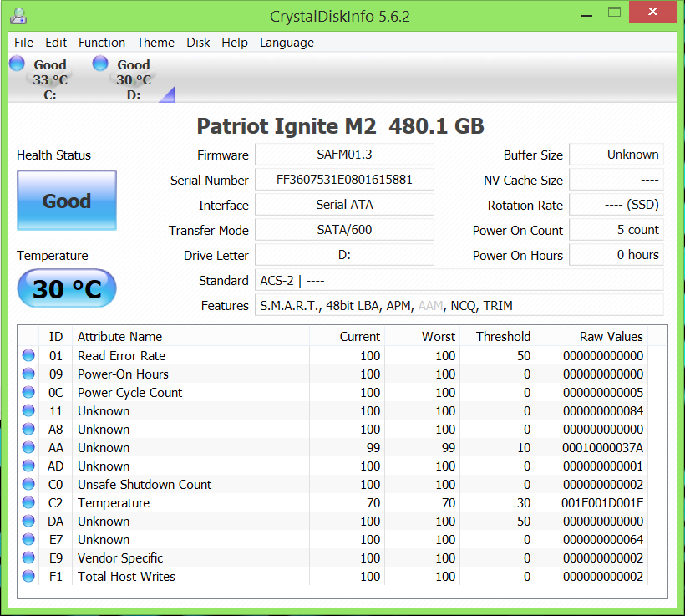Click the Raw Values column header
The width and height of the screenshot is (685, 616).
[611, 337]
